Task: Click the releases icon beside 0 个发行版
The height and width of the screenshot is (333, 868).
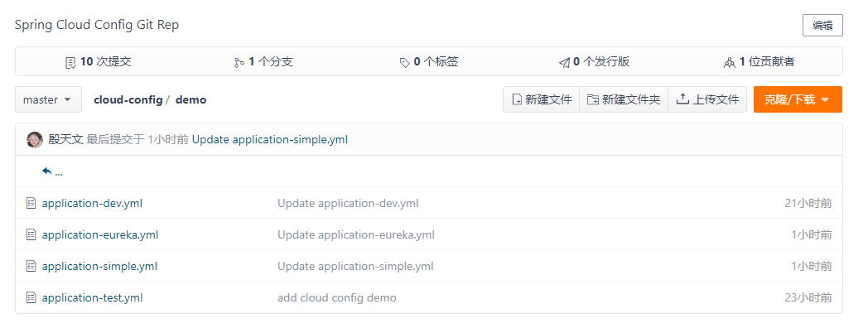Action: [564, 62]
